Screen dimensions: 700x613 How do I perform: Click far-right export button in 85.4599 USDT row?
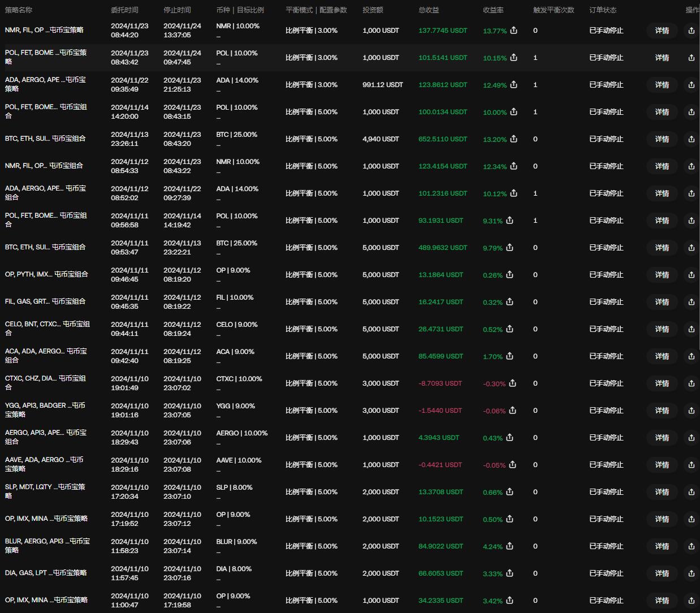pos(691,356)
